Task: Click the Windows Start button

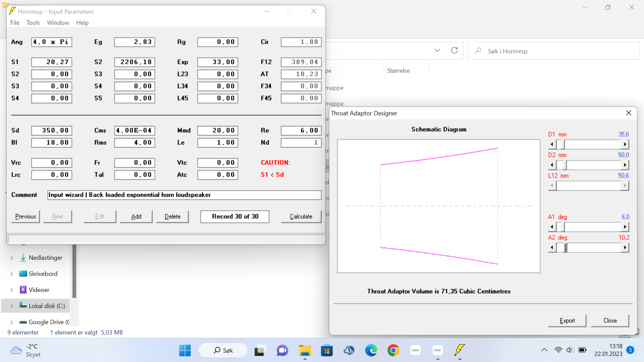Action: pyautogui.click(x=185, y=350)
